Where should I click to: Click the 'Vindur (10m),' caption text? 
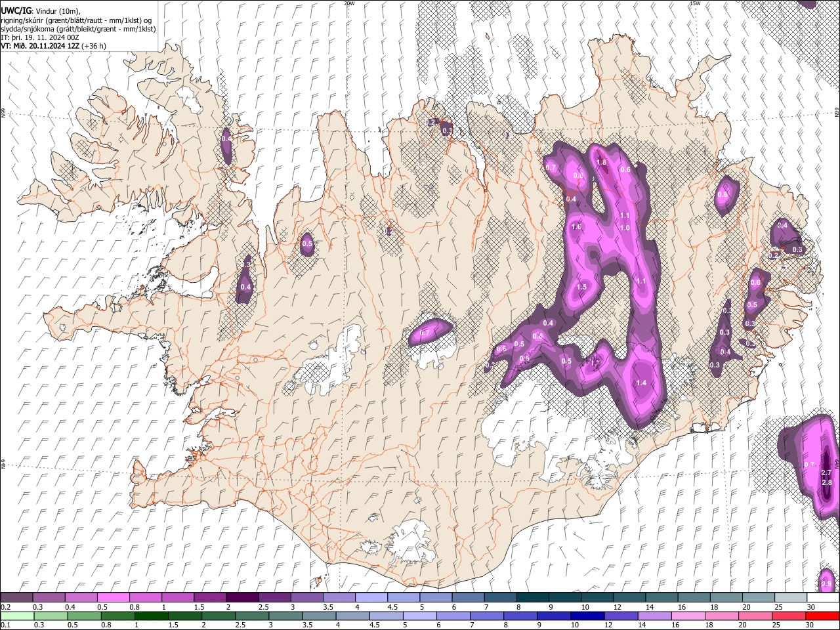(56, 12)
